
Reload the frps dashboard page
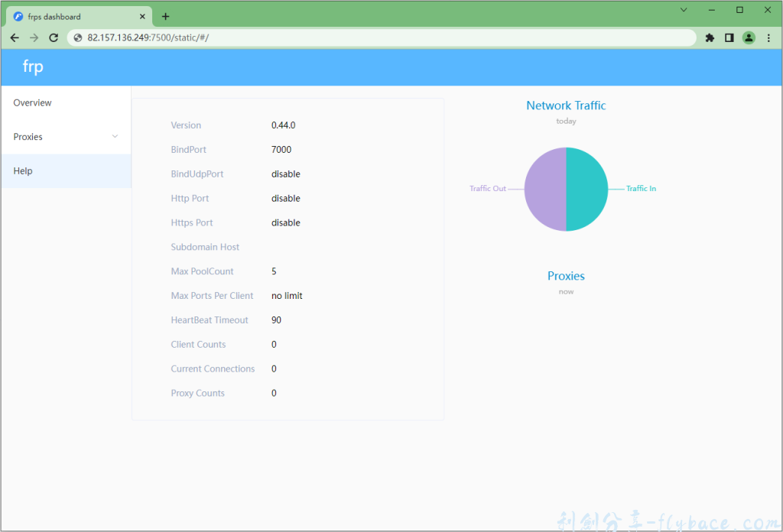[x=54, y=37]
